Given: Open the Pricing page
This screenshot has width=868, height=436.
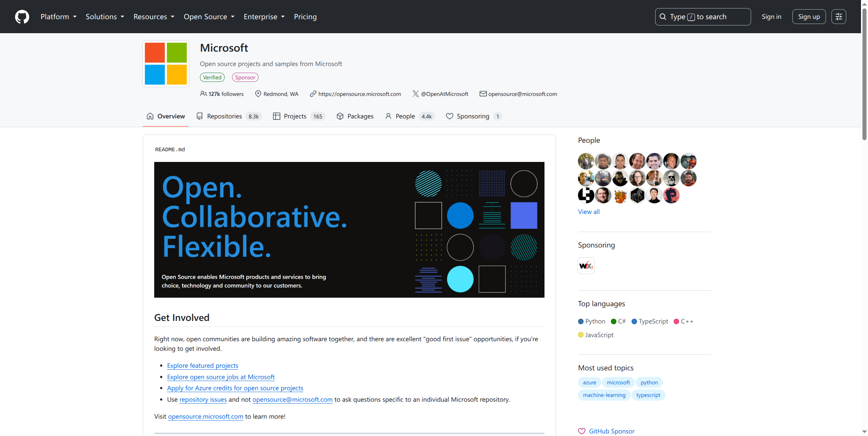Looking at the screenshot, I should point(305,17).
